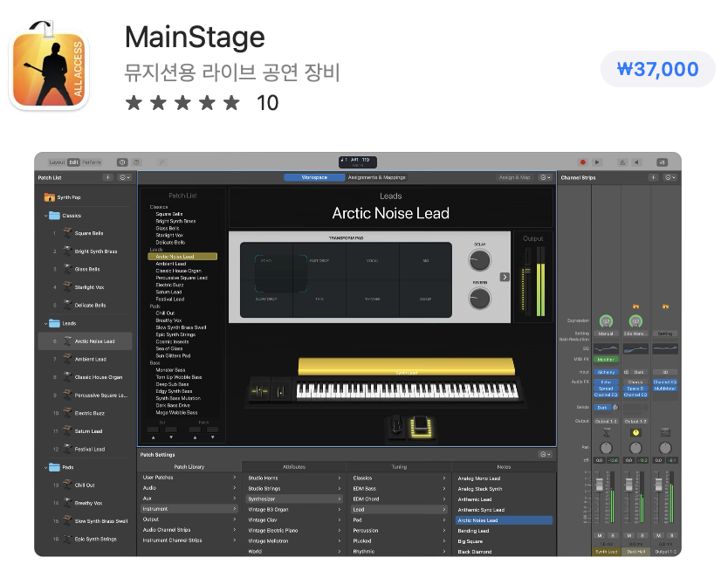Click the Synth Pop concert folder icon
Screen dimensions: 728x578
click(x=49, y=197)
